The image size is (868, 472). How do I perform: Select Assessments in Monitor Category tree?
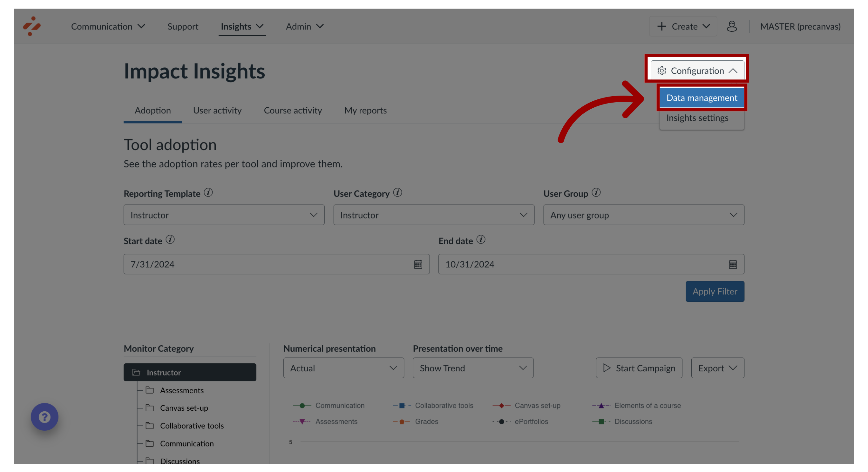tap(182, 390)
